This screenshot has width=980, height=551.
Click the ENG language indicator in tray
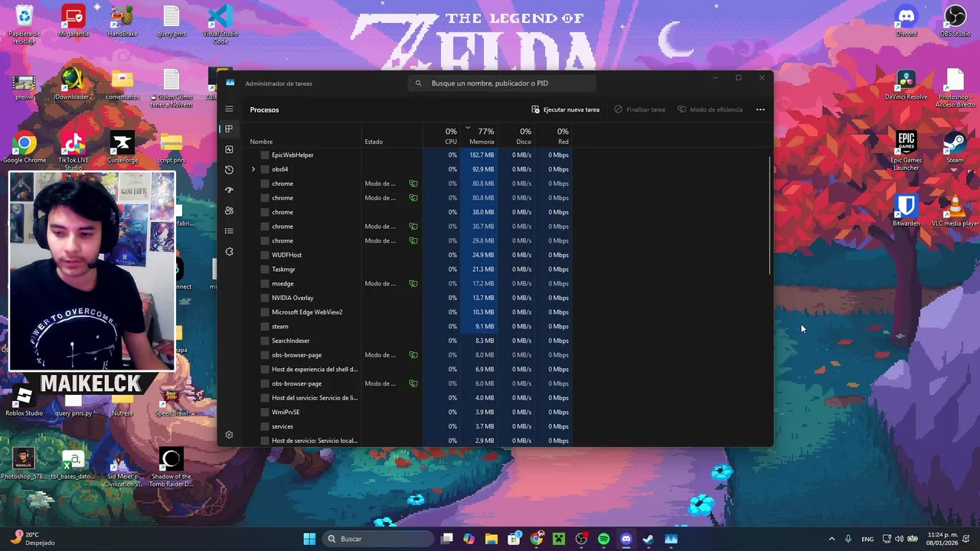click(x=867, y=539)
